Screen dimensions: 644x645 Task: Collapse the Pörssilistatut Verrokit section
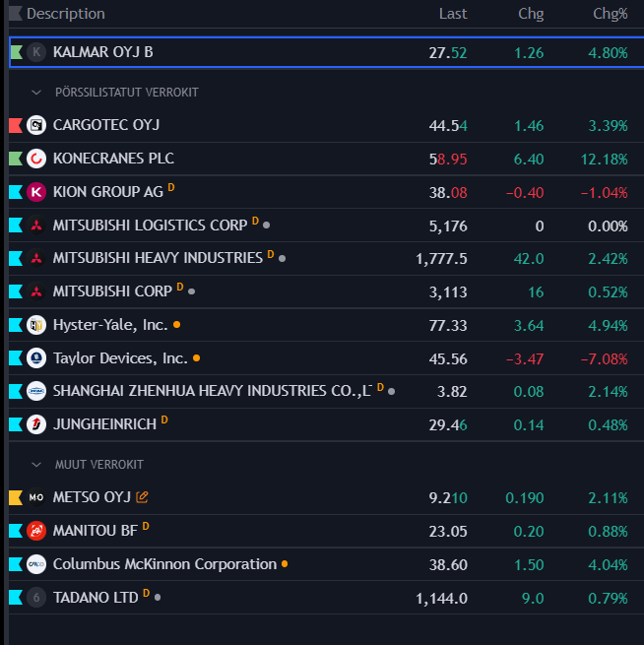pos(36,93)
